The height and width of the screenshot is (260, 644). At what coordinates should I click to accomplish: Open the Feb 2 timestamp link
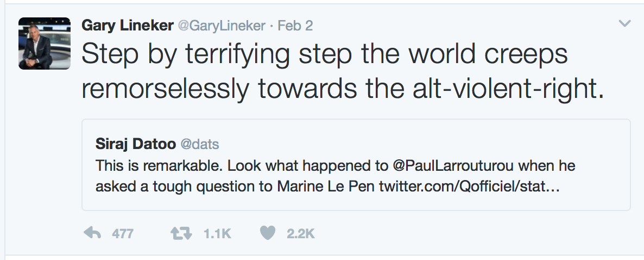coord(295,25)
